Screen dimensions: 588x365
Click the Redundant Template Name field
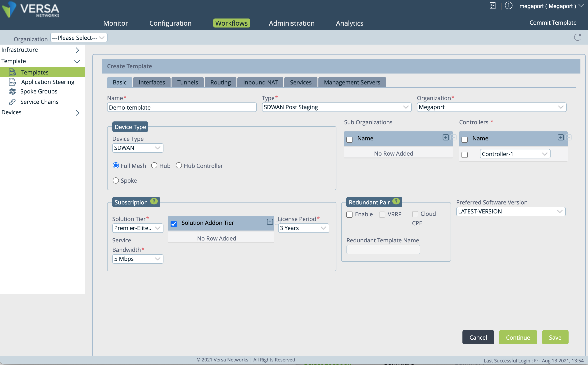tap(383, 249)
